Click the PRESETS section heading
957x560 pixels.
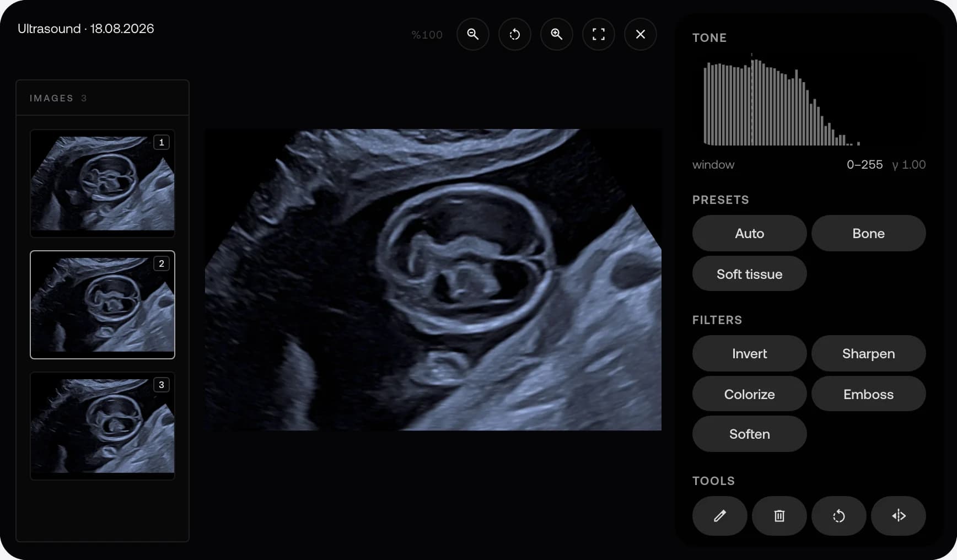[721, 200]
